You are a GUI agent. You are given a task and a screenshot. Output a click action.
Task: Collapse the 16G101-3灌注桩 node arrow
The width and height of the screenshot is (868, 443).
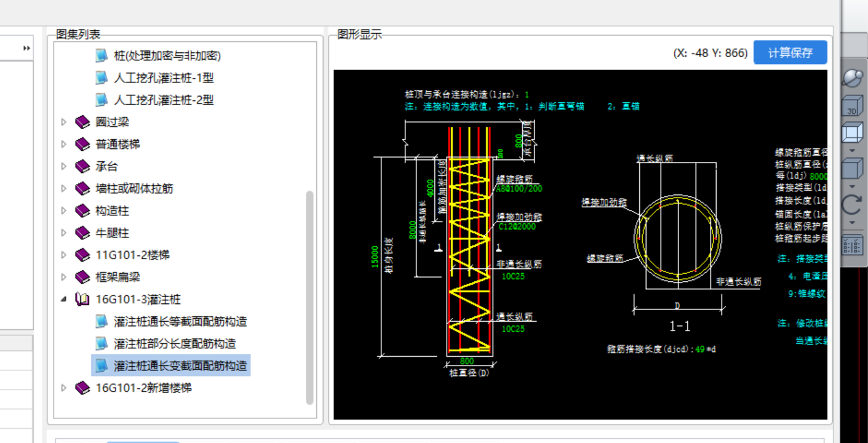point(63,300)
